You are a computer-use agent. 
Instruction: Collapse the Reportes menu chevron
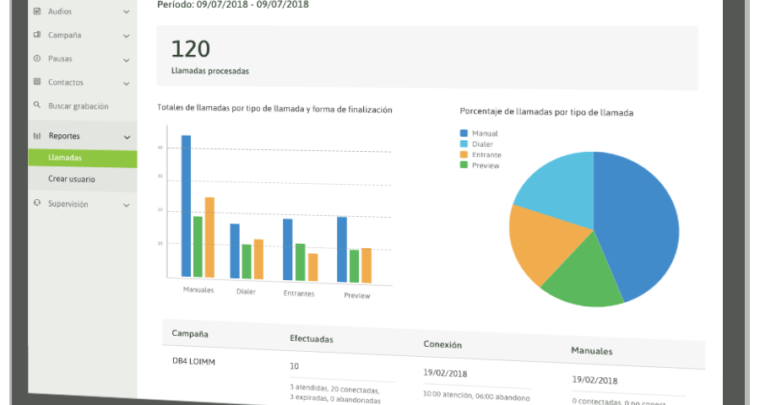click(126, 137)
